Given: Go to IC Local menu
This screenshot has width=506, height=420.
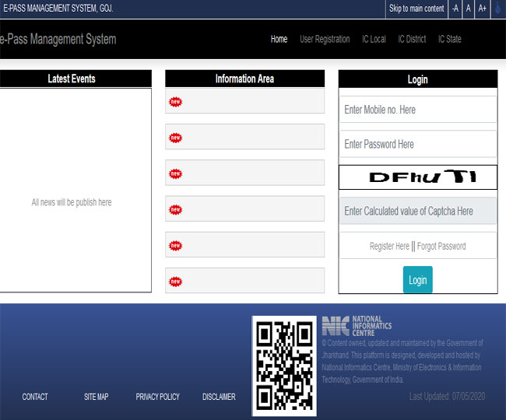Looking at the screenshot, I should click(374, 39).
